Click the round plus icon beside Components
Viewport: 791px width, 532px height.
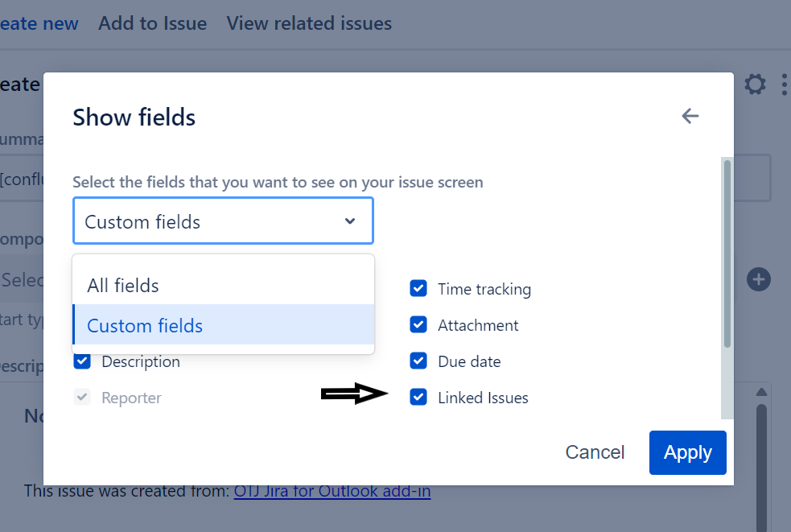[x=759, y=279]
